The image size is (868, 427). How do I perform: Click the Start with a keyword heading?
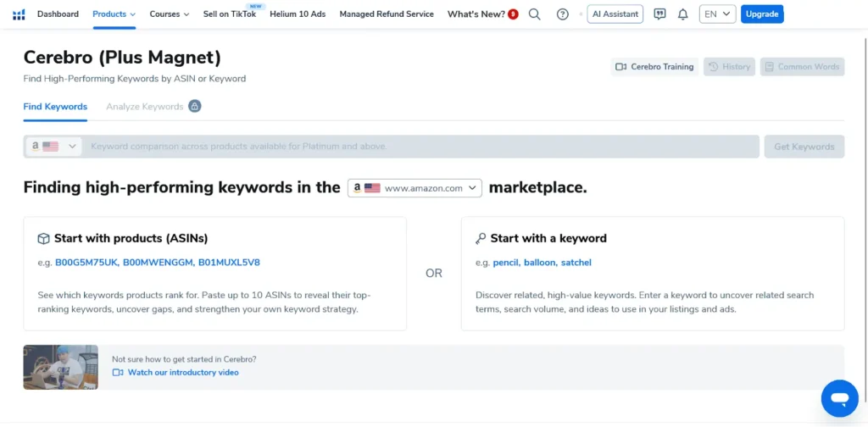click(548, 238)
